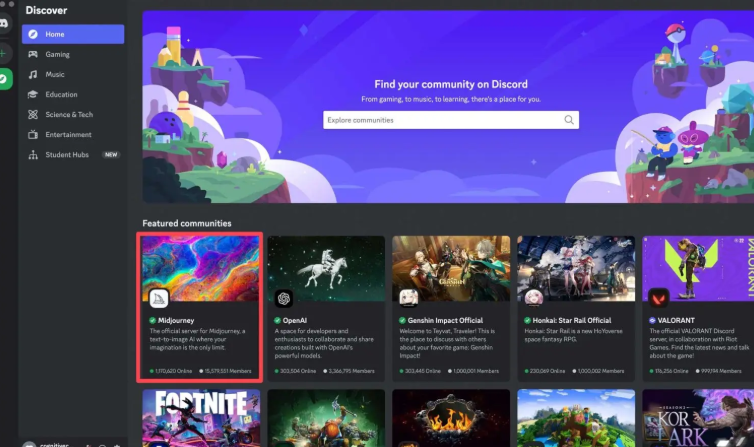Click the Honkai: Star Rail server avatar icon

[x=534, y=298]
